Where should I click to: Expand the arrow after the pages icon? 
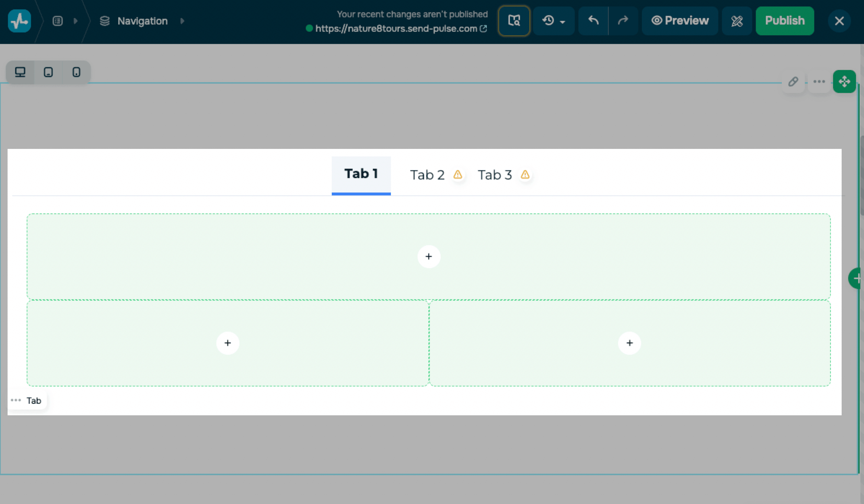click(75, 21)
